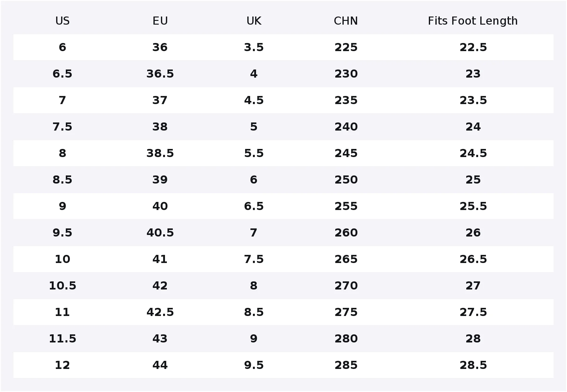The width and height of the screenshot is (567, 392).
Task: Select foot length 24.5 cell
Action: [x=473, y=153]
